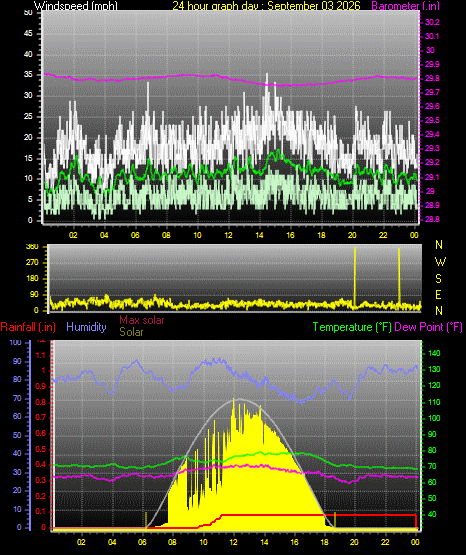Click the Humidity legend label

click(86, 327)
